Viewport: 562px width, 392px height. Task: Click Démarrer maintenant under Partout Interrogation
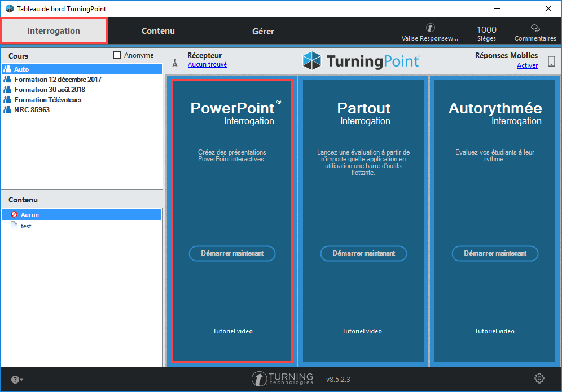point(363,253)
